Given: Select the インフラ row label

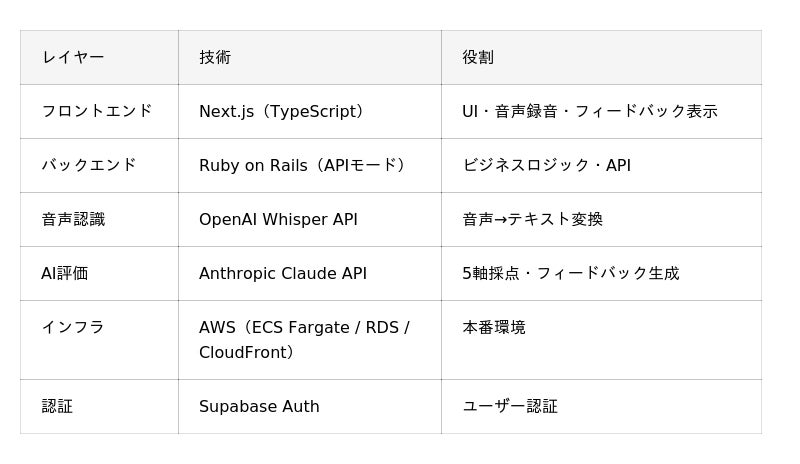Looking at the screenshot, I should (73, 327).
